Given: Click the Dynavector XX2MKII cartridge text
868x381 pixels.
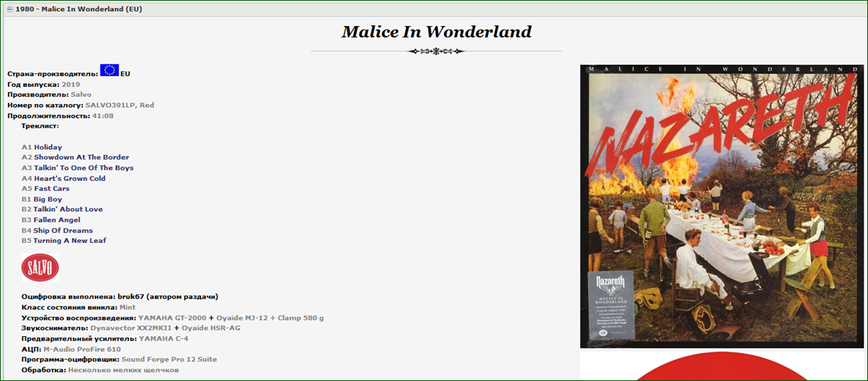Looking at the screenshot, I should tap(130, 328).
